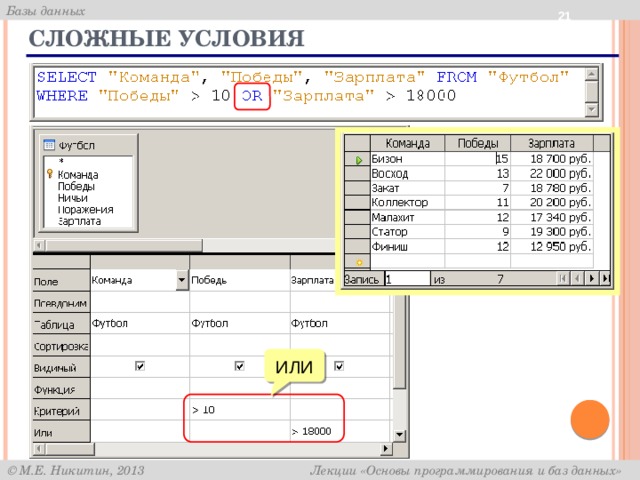
Task: Click SQL box scroll down arrow
Action: click(x=591, y=109)
